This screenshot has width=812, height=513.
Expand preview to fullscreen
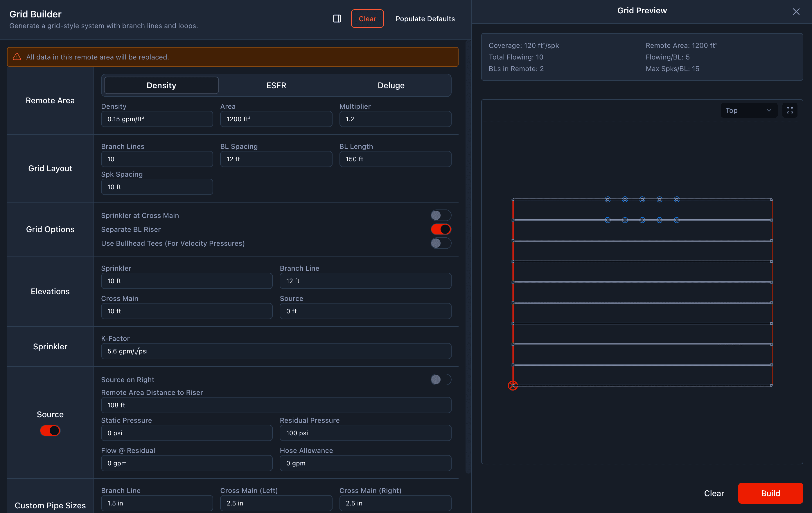click(790, 111)
